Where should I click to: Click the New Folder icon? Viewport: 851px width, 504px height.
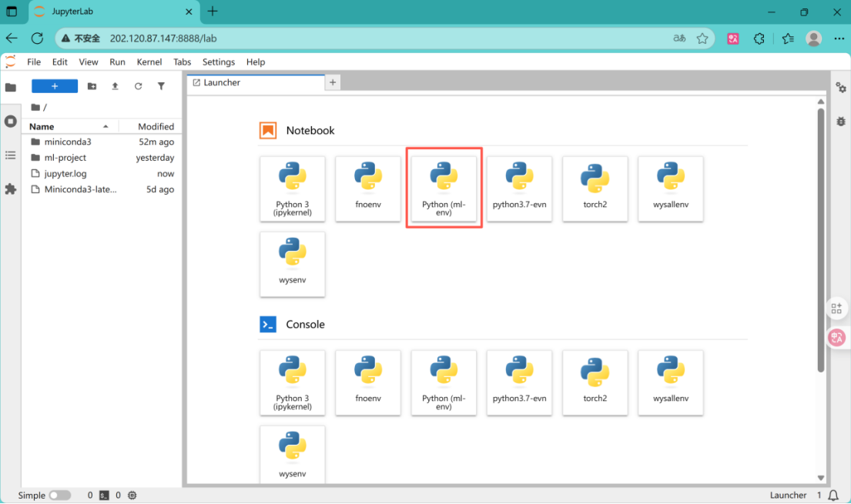click(92, 86)
